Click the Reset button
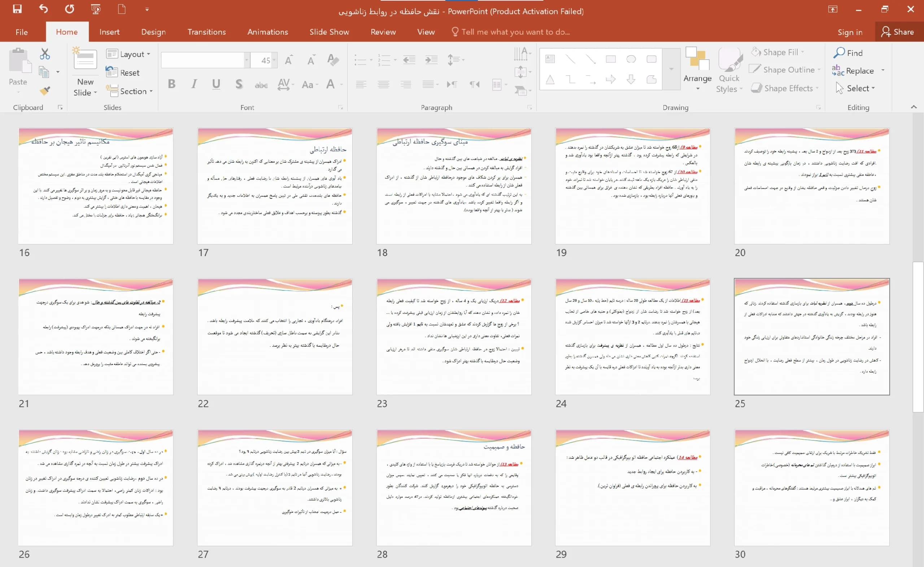924x567 pixels. pyautogui.click(x=123, y=72)
